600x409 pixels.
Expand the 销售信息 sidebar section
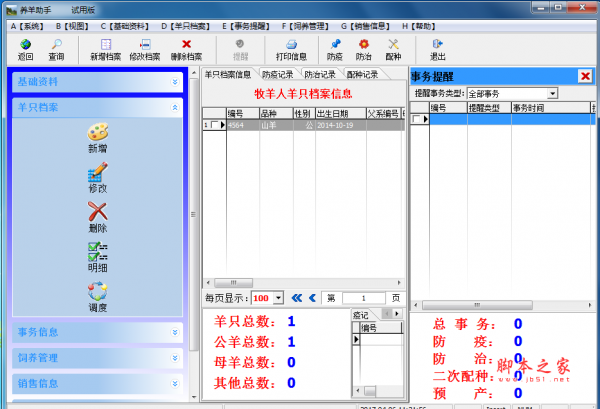point(175,383)
